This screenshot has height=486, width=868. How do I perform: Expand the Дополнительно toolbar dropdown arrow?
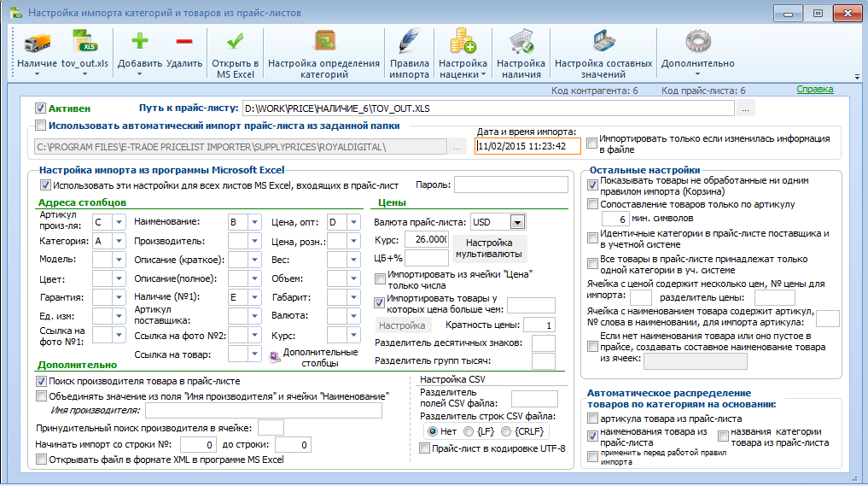click(x=697, y=74)
